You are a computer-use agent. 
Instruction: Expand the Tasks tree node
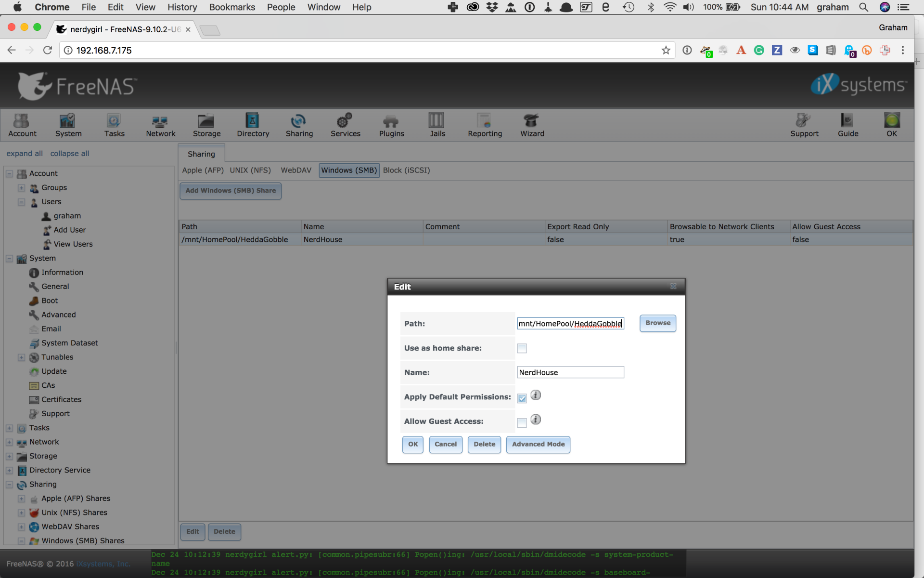coord(9,428)
